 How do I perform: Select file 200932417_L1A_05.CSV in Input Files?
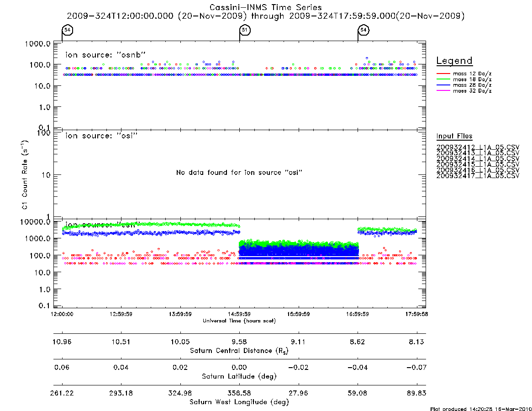(478, 176)
